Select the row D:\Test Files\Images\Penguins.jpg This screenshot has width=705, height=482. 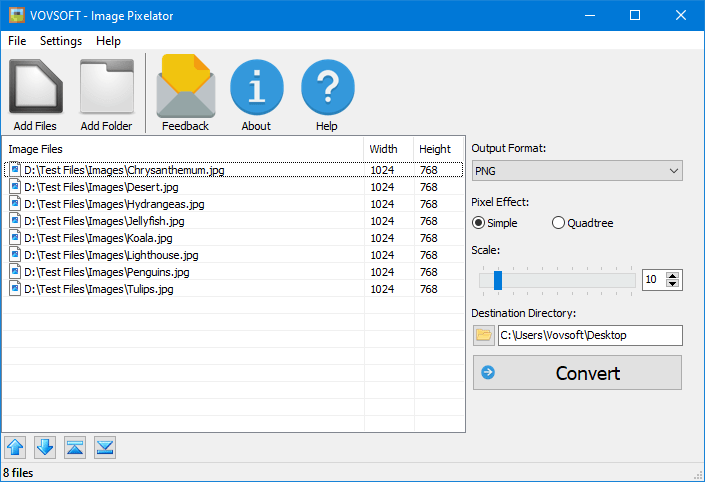pos(233,272)
